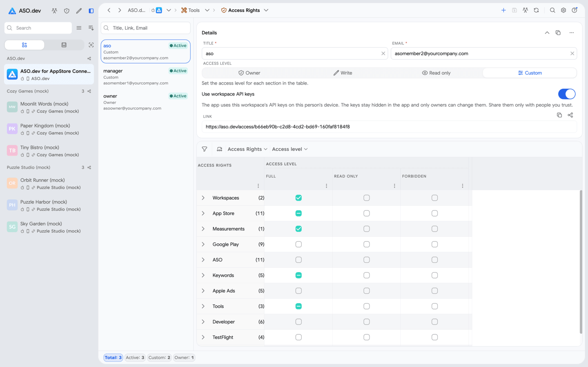Viewport: 588px width, 367px height.
Task: Uncheck Full access for Workspaces
Action: (x=298, y=198)
